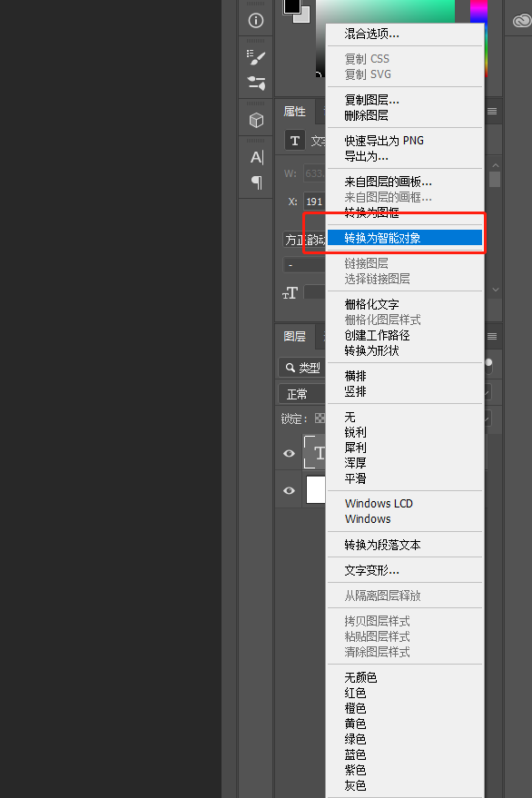Choose 转换为段落文本 menu item
The height and width of the screenshot is (798, 532).
405,545
